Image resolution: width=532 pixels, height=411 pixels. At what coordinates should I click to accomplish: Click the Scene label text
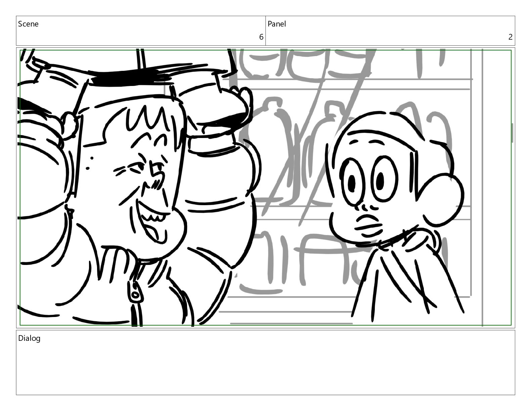pos(28,24)
